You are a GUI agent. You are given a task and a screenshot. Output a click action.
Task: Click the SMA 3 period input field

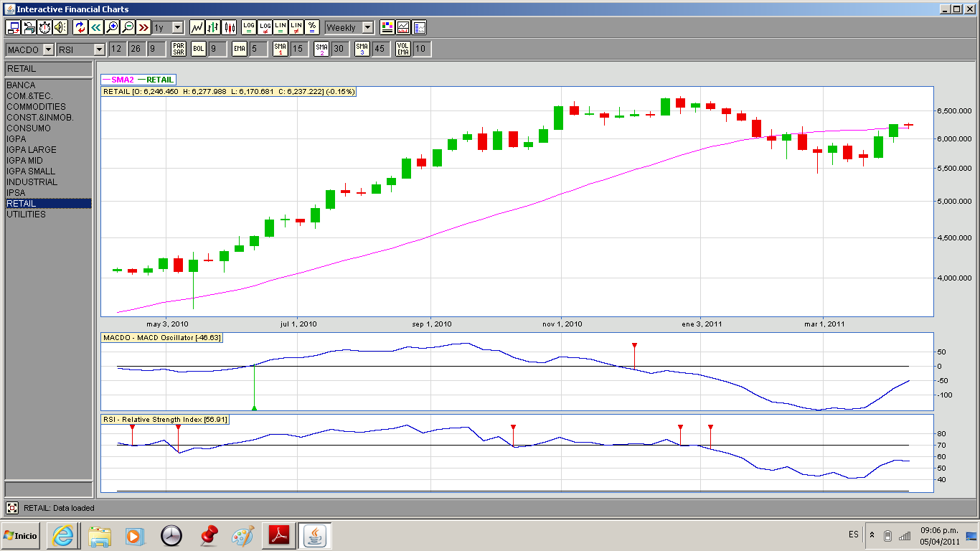[x=380, y=49]
